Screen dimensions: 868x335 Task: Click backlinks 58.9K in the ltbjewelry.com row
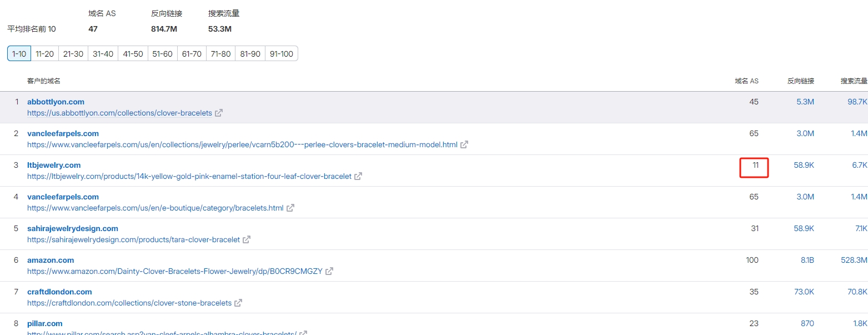pyautogui.click(x=804, y=165)
